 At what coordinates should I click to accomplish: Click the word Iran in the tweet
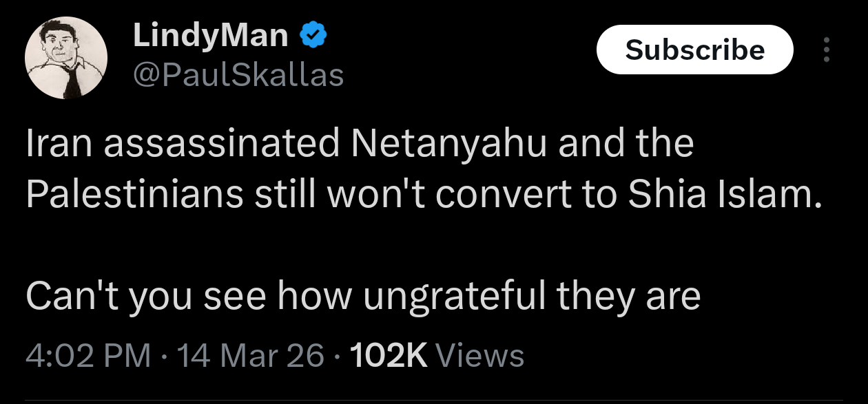[54, 144]
